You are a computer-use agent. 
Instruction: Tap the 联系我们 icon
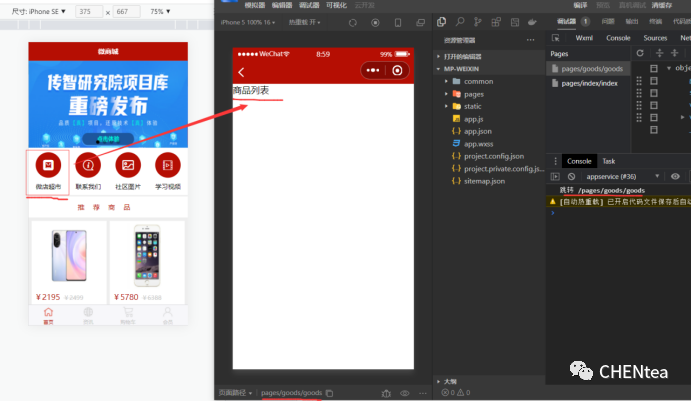[88, 165]
